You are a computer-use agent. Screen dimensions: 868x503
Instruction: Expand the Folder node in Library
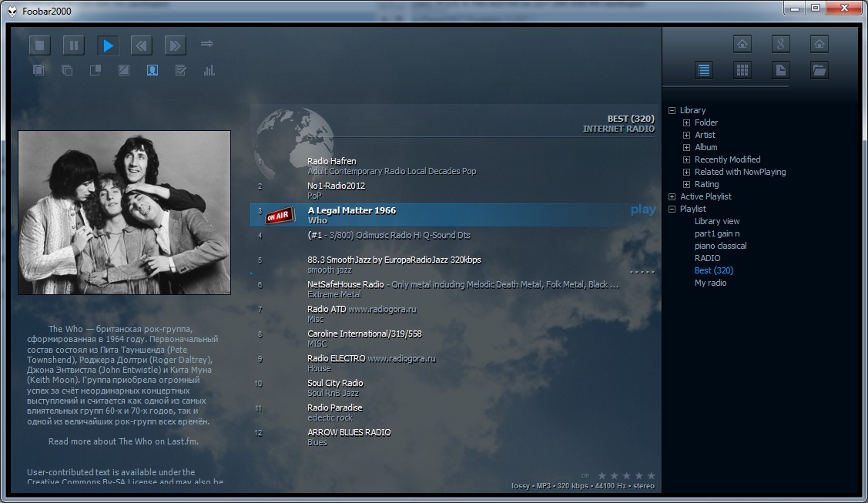[x=686, y=122]
